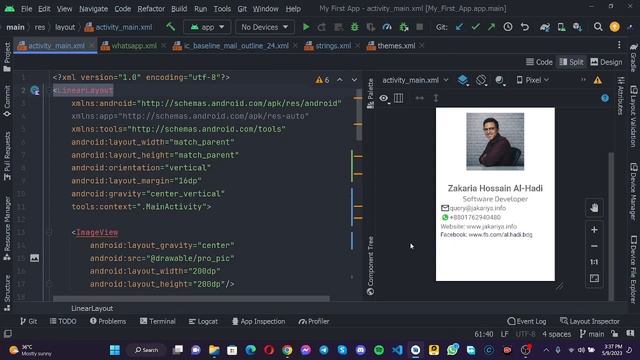Open the Component Tree panel
The image size is (640, 360).
370,265
